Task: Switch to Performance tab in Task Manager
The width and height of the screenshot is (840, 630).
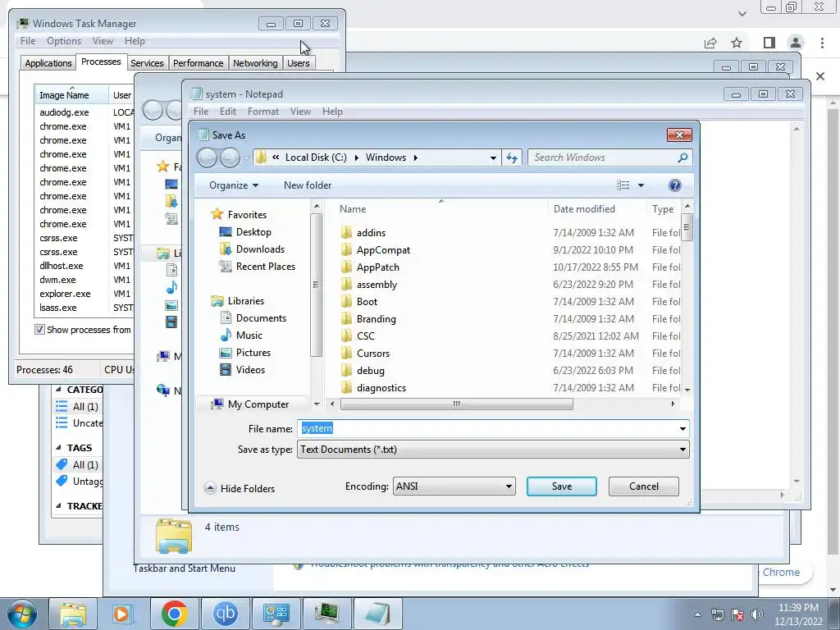Action: (x=198, y=63)
